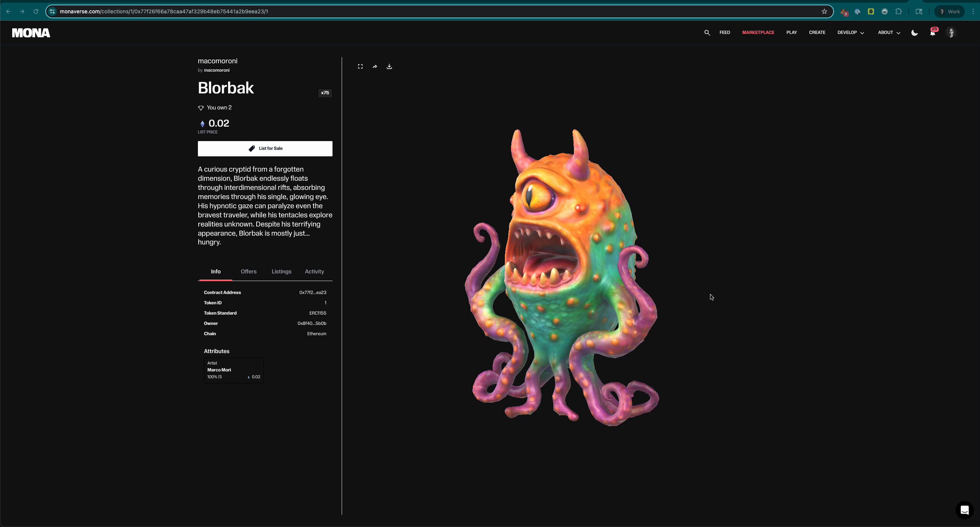Image resolution: width=980 pixels, height=527 pixels.
Task: Switch to the Offers tab
Action: [248, 272]
